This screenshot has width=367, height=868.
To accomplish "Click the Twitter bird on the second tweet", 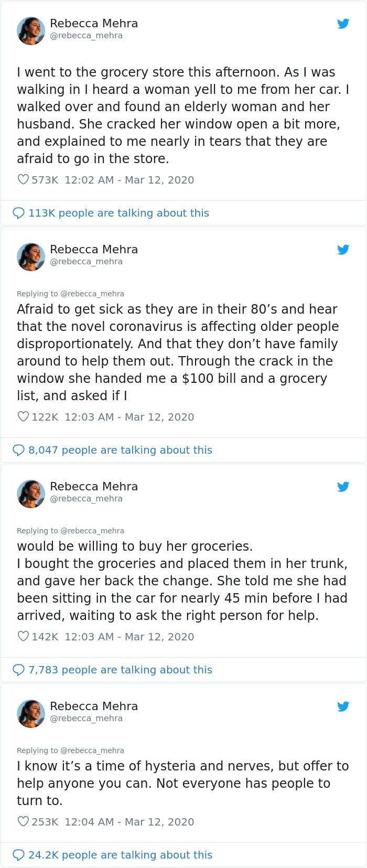I will point(343,250).
